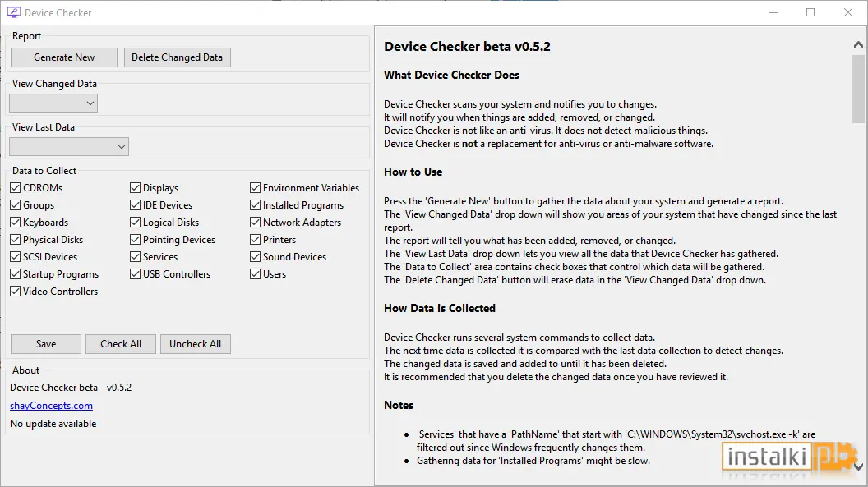Toggle the SCSI Devices checkbox
This screenshot has width=868, height=487.
tap(16, 256)
